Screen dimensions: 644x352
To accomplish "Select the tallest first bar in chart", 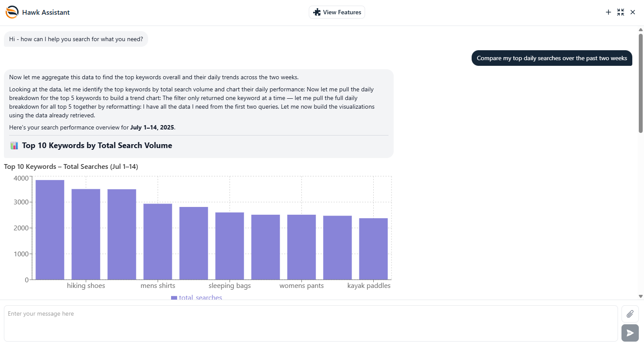I will pyautogui.click(x=50, y=230).
